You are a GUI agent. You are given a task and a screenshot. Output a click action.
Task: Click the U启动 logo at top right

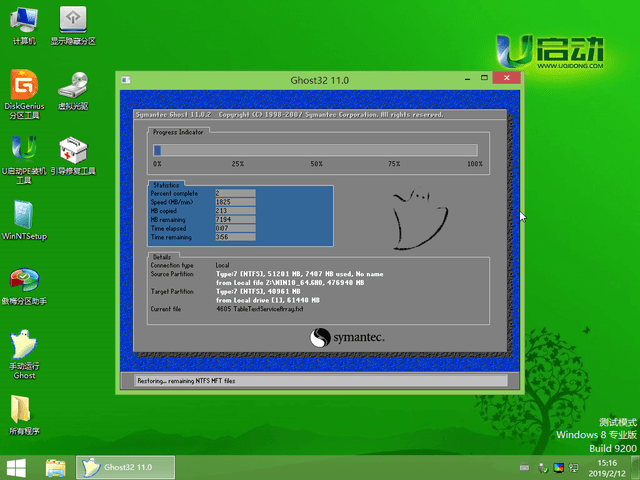pyautogui.click(x=551, y=51)
